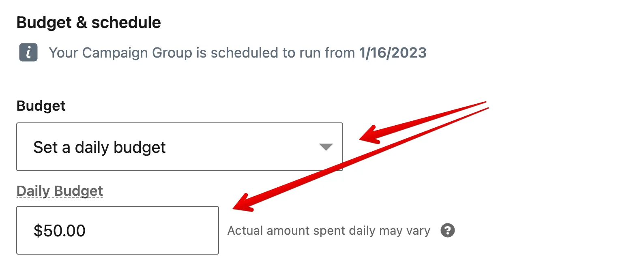Click the bold 'Budget' field label
The height and width of the screenshot is (270, 644).
[x=41, y=106]
